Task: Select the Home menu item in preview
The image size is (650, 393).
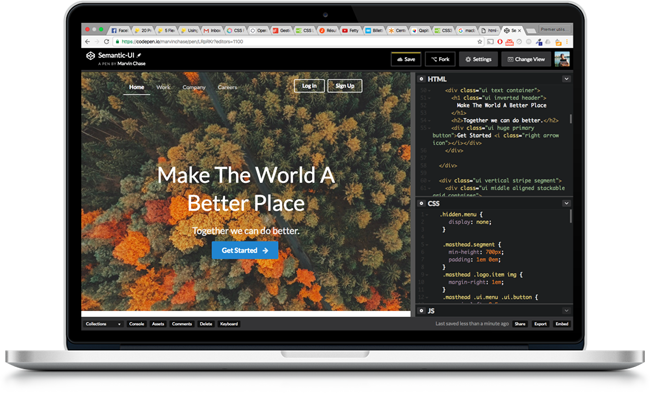Action: (136, 87)
